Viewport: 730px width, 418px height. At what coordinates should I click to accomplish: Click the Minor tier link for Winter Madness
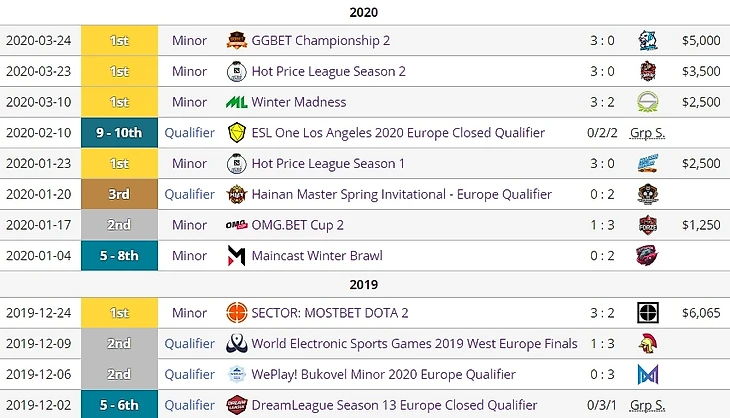(189, 102)
